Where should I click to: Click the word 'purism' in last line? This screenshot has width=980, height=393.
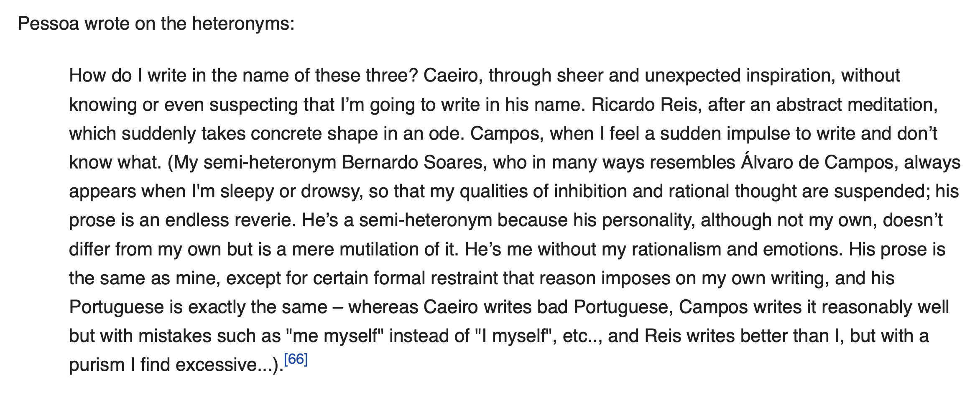tap(97, 365)
